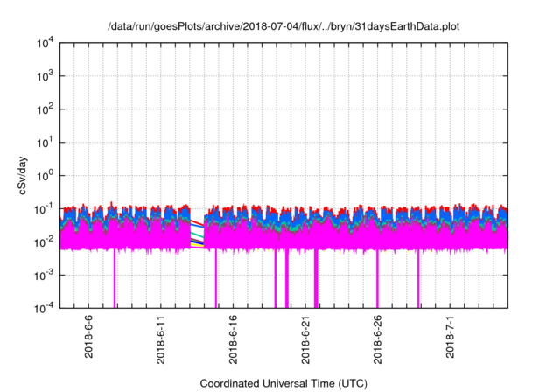Viewport: 560px width, 392px height.
Task: Click the 2018-6-21 date tick label
Action: click(305, 339)
